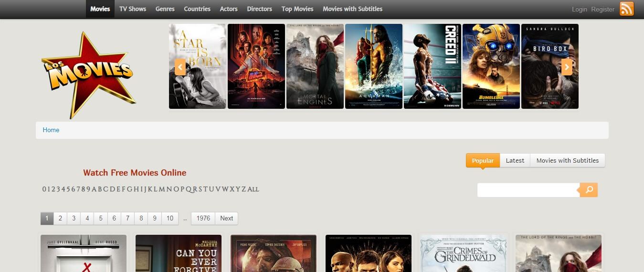Image resolution: width=644 pixels, height=272 pixels.
Task: Open the Bumblebee poster
Action: coord(491,66)
